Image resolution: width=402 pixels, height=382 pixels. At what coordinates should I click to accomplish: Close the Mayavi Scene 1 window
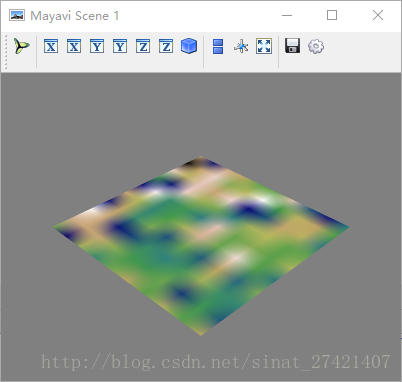click(x=378, y=15)
